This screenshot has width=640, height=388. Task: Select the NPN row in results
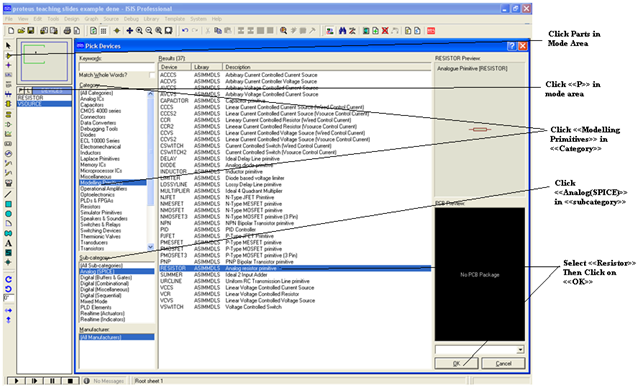coord(295,223)
